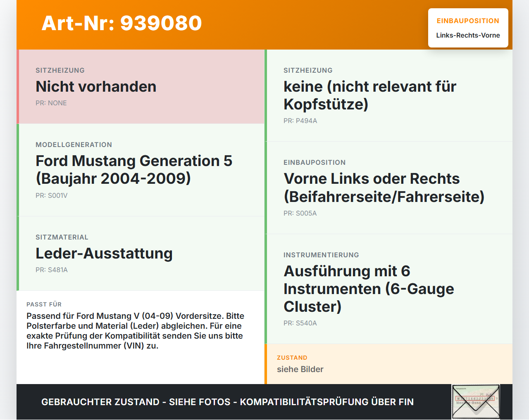Select the 'PR: S005A' code
This screenshot has height=420, width=529.
[300, 214]
